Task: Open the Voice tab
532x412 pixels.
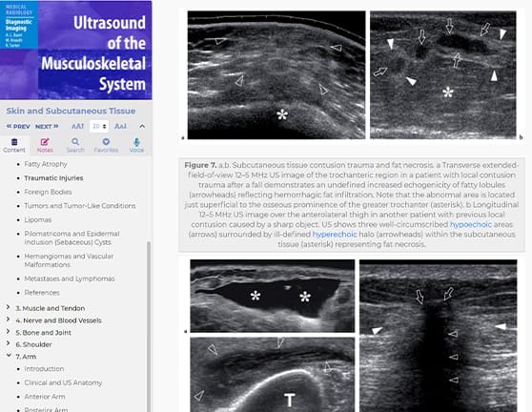Action: pyautogui.click(x=136, y=145)
